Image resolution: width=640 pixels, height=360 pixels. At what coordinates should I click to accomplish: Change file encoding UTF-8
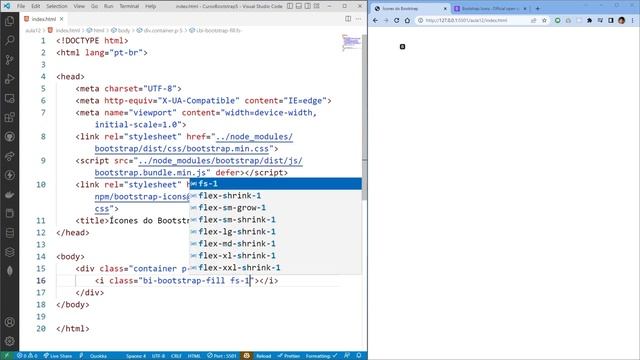[158, 356]
